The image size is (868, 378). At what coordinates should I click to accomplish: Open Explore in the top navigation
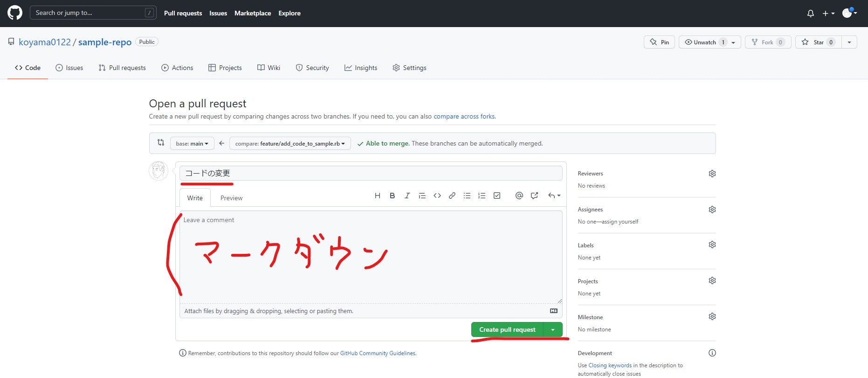point(289,13)
